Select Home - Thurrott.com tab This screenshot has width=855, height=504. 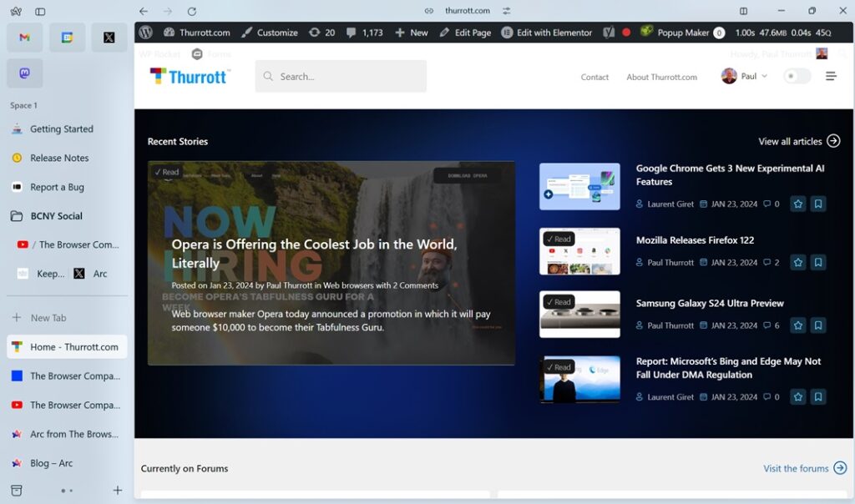67,347
